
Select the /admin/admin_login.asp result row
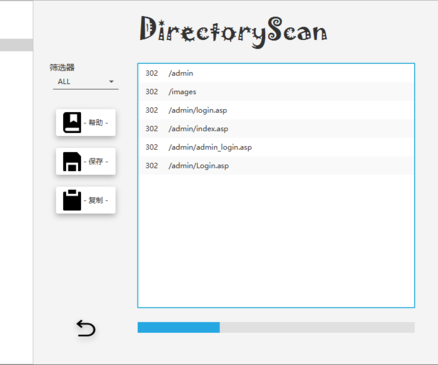276,147
